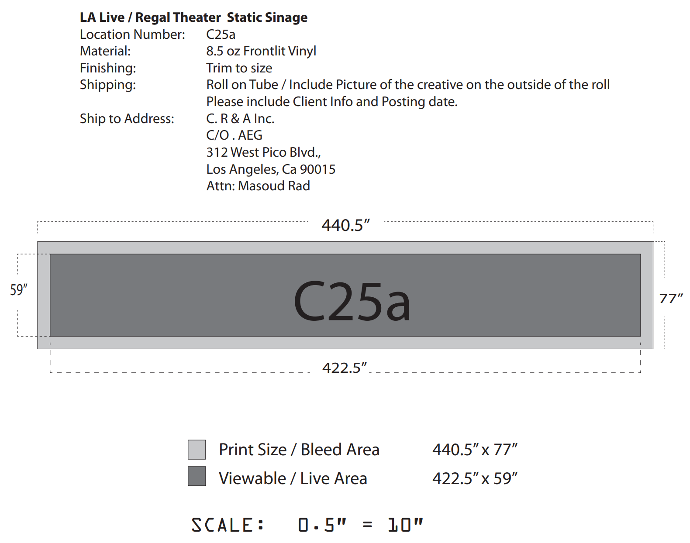
Task: Click the SCALE: 0.5" = 10" text
Action: click(307, 525)
